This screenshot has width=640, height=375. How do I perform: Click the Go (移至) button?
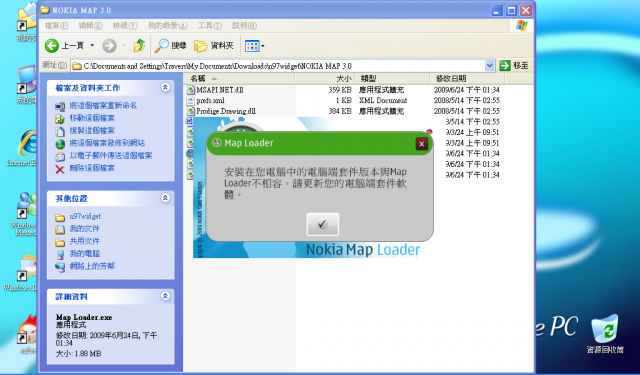pyautogui.click(x=514, y=65)
